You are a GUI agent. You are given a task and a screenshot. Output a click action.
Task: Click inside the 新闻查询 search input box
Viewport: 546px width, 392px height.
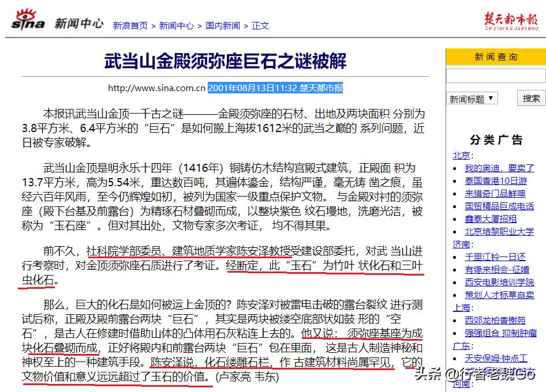495,76
